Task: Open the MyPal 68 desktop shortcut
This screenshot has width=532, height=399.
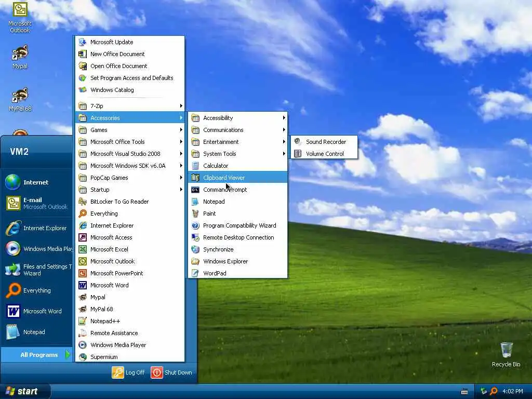Action: coord(20,99)
